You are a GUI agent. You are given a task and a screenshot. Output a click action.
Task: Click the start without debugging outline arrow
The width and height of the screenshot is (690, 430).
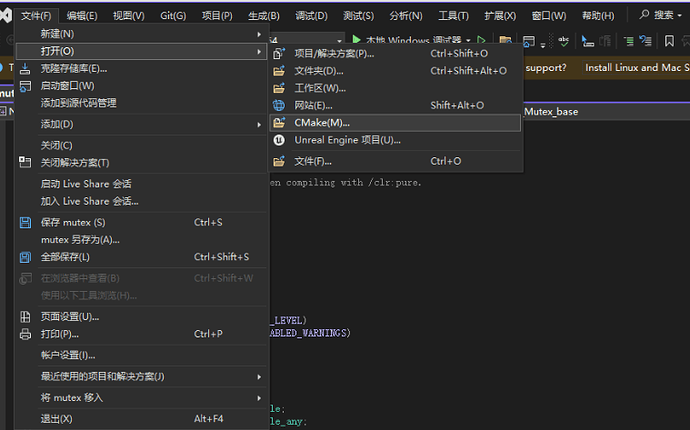click(481, 40)
